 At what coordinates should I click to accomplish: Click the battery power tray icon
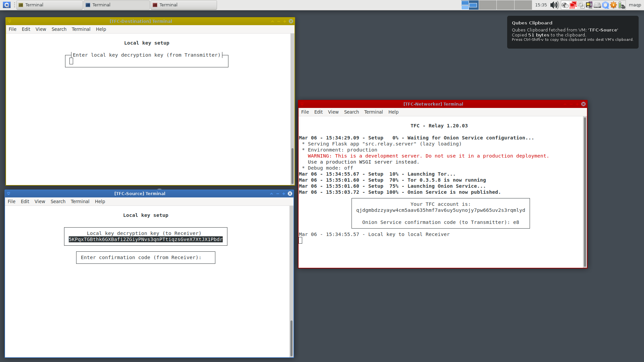tap(622, 5)
